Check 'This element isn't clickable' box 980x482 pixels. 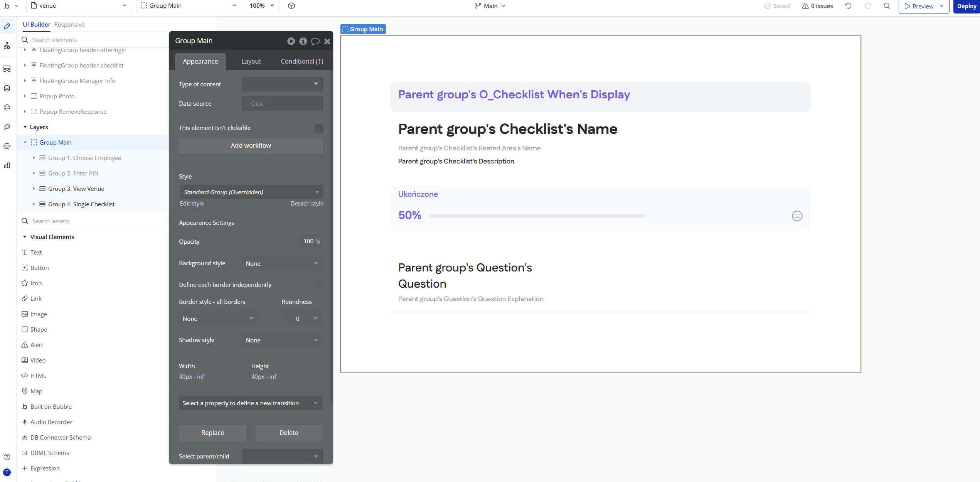coord(318,128)
